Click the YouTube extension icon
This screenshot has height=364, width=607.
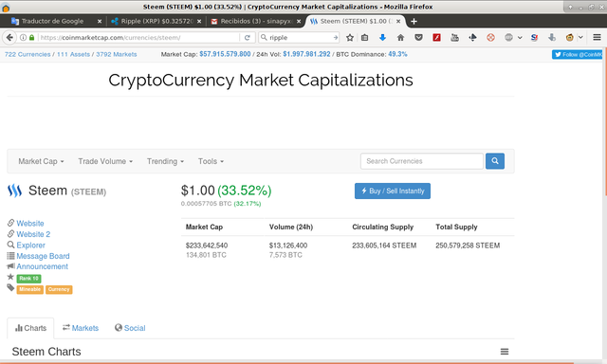[454, 38]
